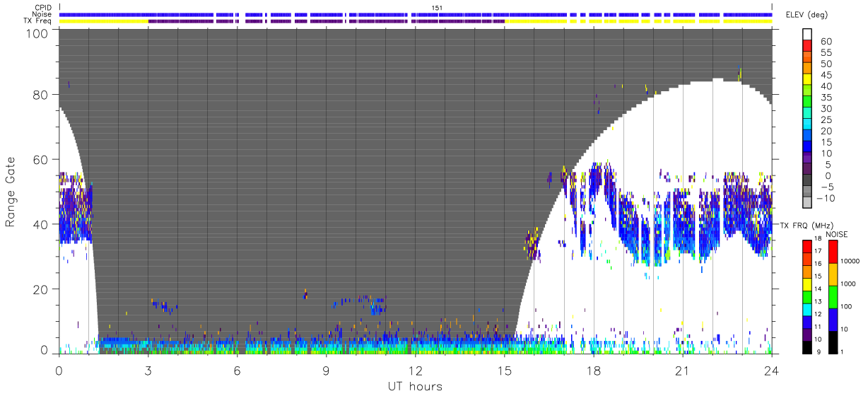The image size is (868, 401).
Task: Select the yellow 14–15 MHz frequency swatch
Action: pyautogui.click(x=807, y=283)
